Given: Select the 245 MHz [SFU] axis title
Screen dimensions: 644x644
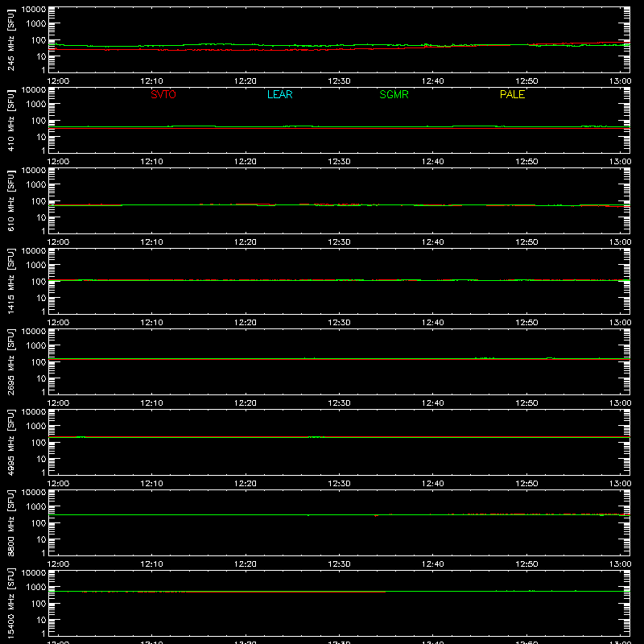Looking at the screenshot, I should [10, 39].
